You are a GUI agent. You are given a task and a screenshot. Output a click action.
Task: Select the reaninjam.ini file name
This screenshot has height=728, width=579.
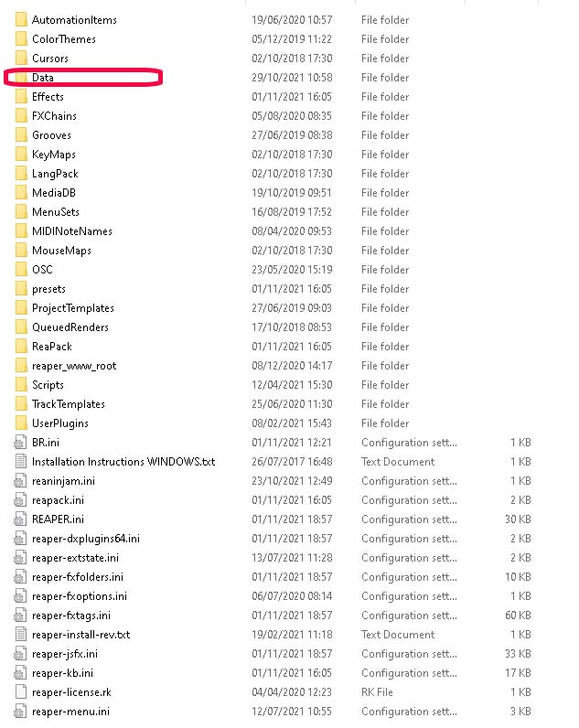(x=63, y=481)
